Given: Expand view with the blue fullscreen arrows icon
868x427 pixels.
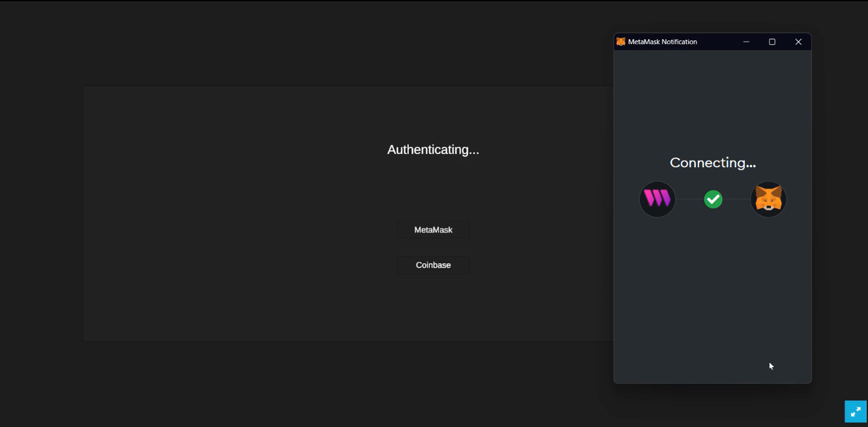Looking at the screenshot, I should (855, 412).
